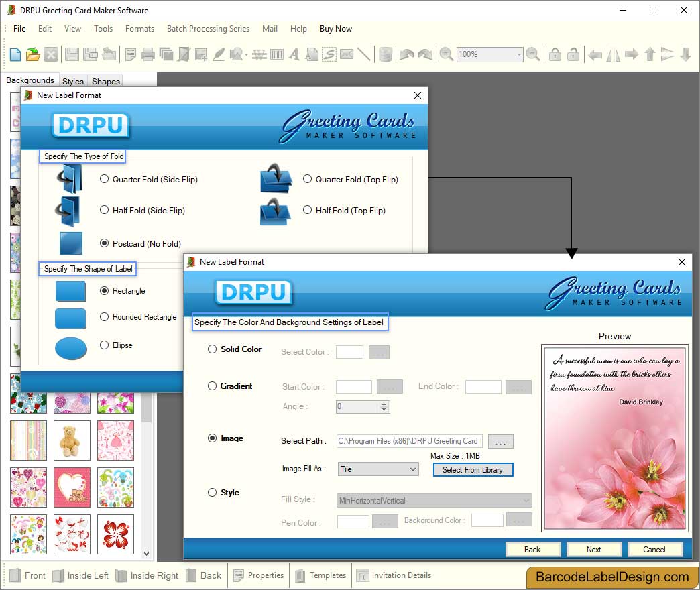This screenshot has width=700, height=590.
Task: Click browse button beside Select Path
Action: (500, 441)
